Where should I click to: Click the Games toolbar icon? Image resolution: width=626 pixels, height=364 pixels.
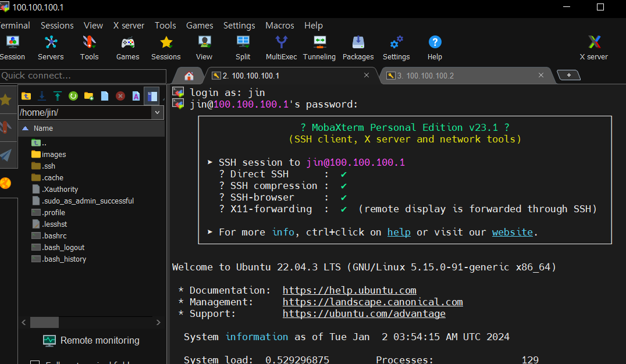(128, 48)
